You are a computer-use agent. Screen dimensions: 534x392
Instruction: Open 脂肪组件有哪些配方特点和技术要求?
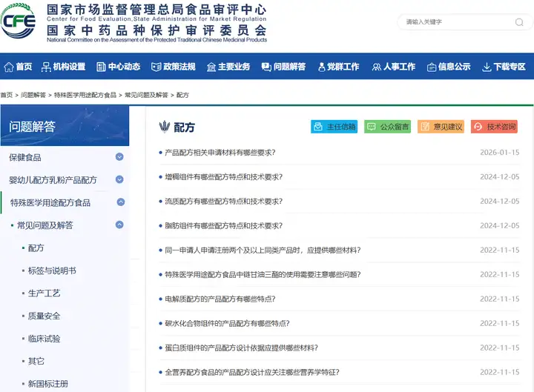pos(224,225)
